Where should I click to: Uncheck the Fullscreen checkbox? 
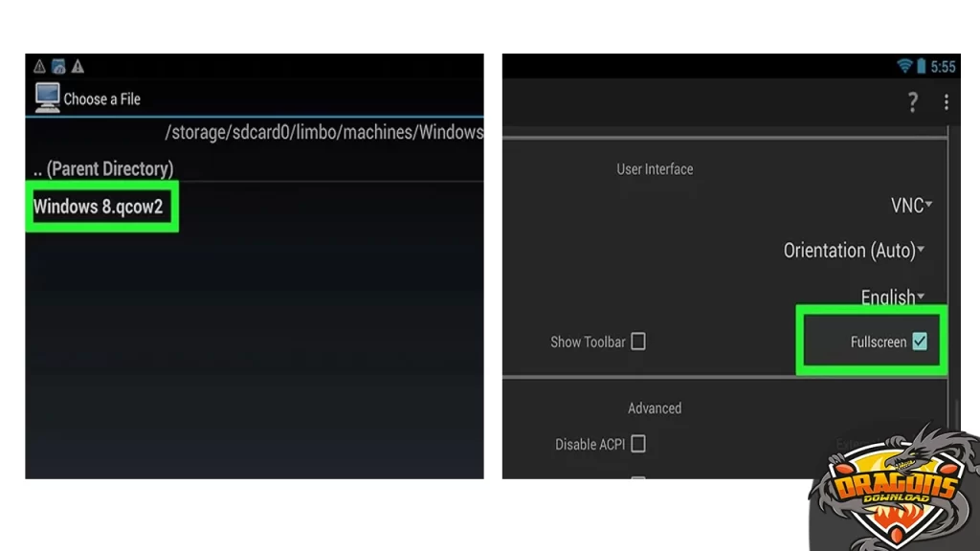(920, 342)
